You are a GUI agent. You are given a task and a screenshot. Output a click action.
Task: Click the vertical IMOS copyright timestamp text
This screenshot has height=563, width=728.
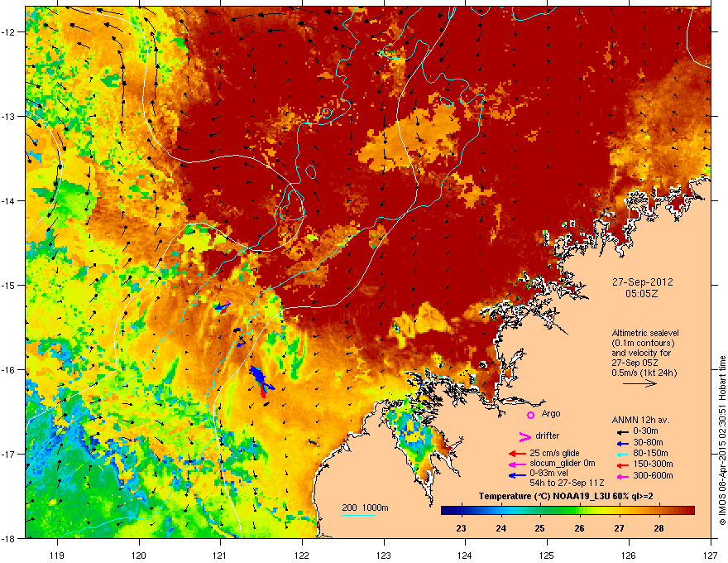tap(722, 440)
